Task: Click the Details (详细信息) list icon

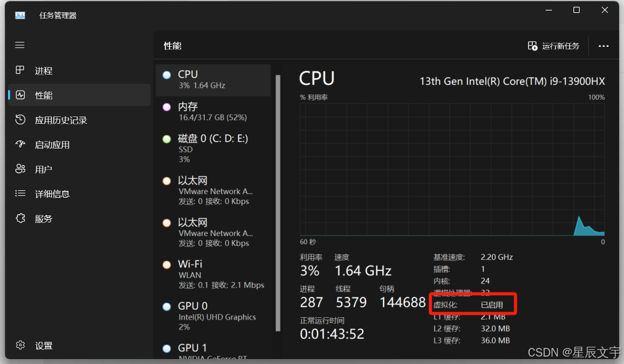Action: (20, 193)
